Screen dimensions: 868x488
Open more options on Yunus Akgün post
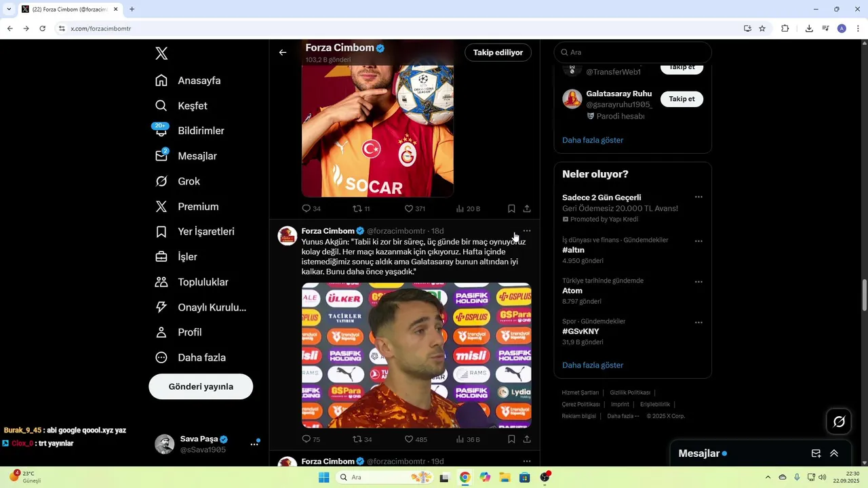527,231
